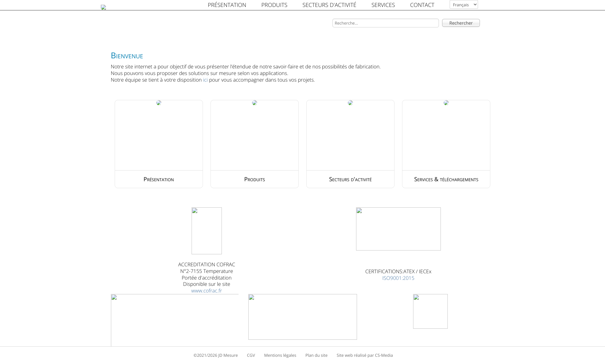Open the PRODUITS menu item
The image size is (605, 364).
click(274, 5)
